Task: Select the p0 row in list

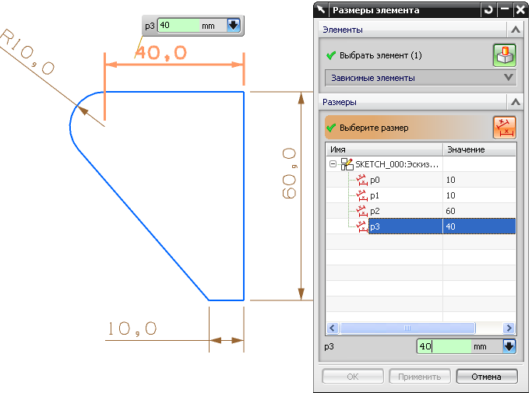Action: pyautogui.click(x=421, y=180)
